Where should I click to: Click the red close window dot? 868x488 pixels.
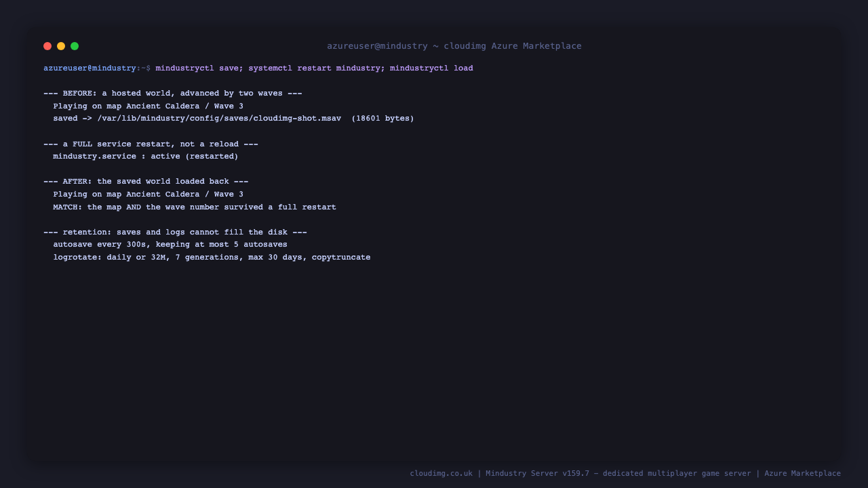(47, 46)
